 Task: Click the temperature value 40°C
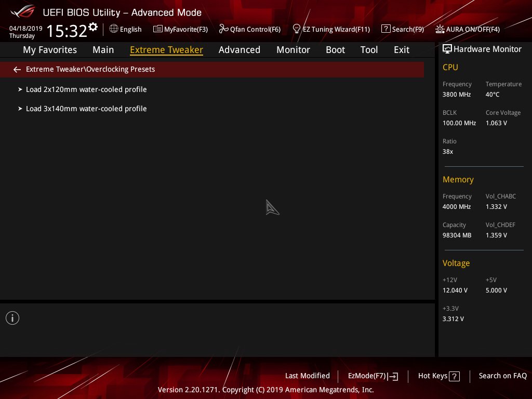point(493,95)
